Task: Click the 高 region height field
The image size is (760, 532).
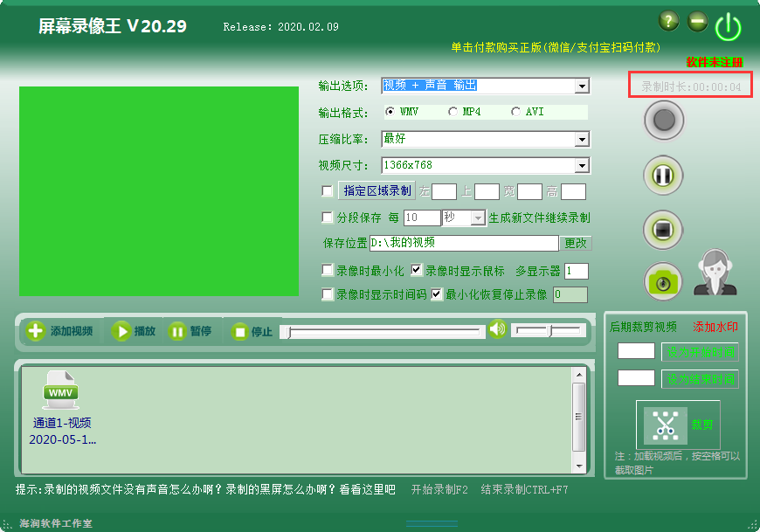Action: click(573, 191)
